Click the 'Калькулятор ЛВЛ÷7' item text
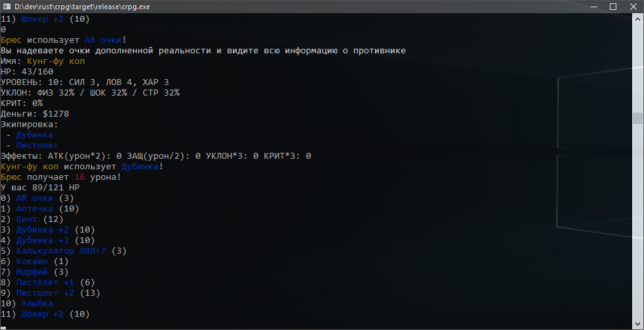This screenshot has width=644, height=330. click(61, 250)
